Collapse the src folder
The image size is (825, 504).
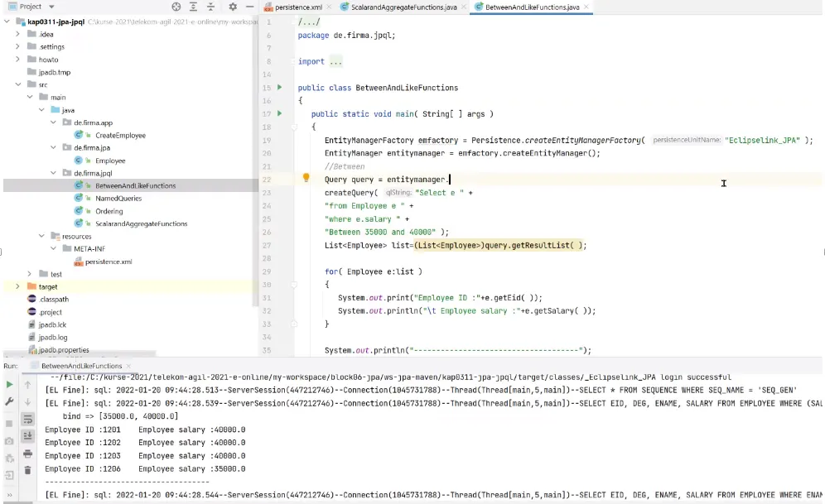[18, 84]
